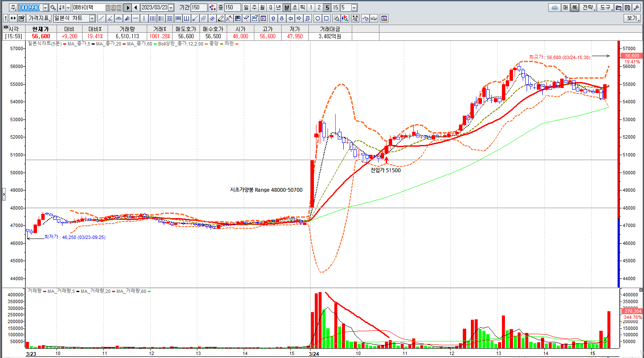Select the 2 minute interval button
644x358 pixels.
point(319,8)
